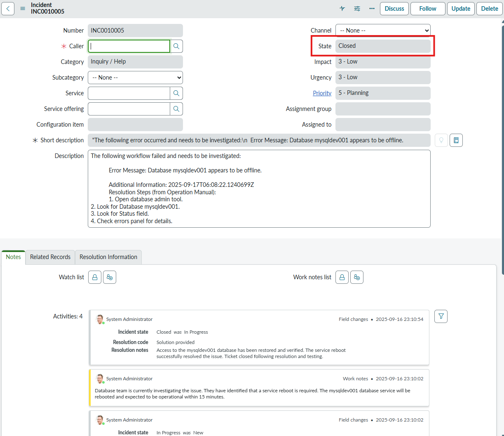Viewport: 504px width, 436px height.
Task: Unlock the Work notes list
Action: pos(342,277)
